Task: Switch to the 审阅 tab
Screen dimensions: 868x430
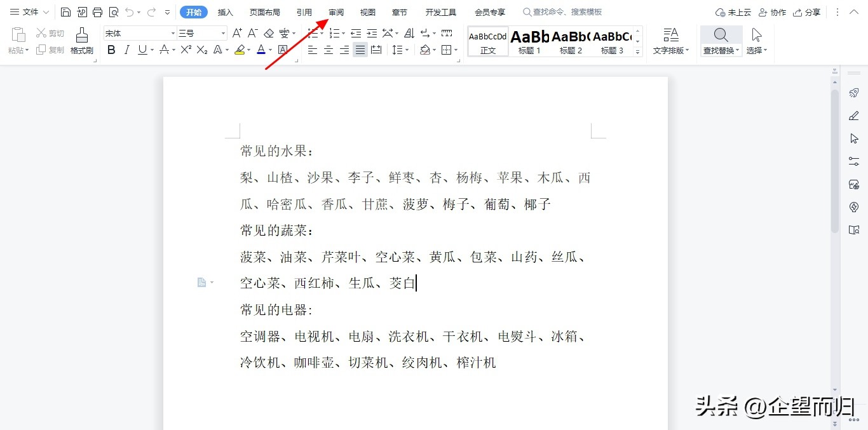Action: 336,12
